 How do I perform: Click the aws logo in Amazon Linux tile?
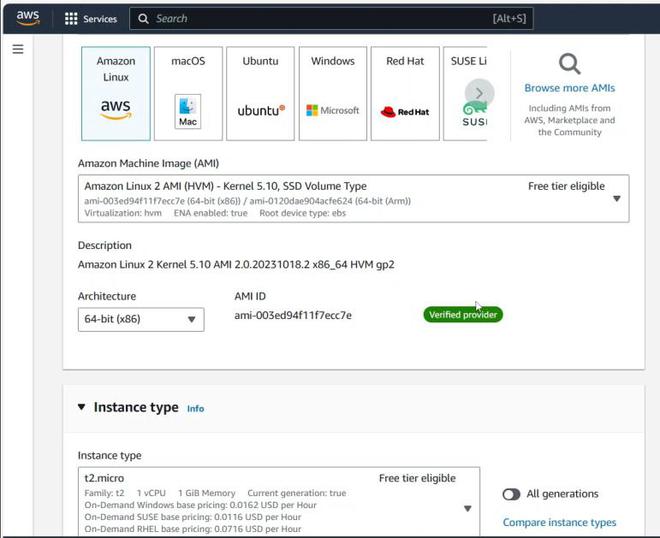pyautogui.click(x=116, y=109)
